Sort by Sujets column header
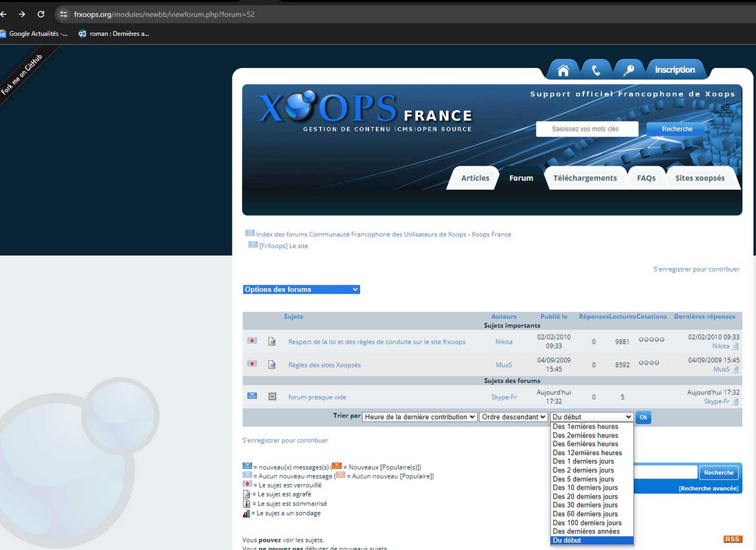Screen dimensions: 756x550 [293, 316]
